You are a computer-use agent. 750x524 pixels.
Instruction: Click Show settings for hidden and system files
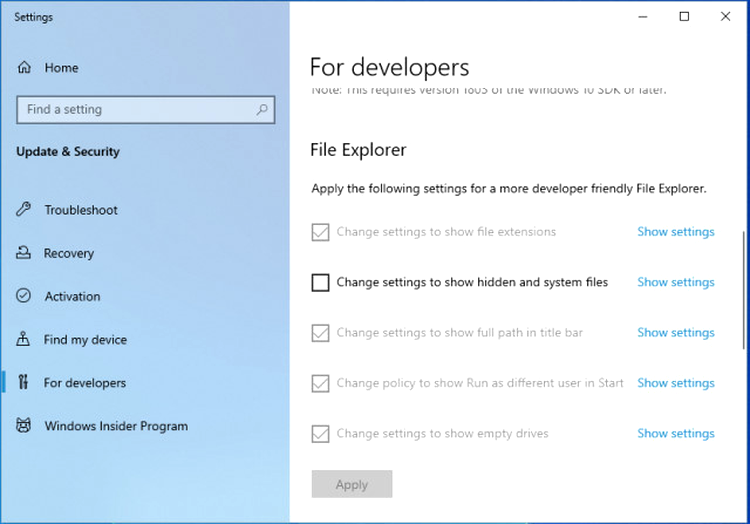click(675, 282)
